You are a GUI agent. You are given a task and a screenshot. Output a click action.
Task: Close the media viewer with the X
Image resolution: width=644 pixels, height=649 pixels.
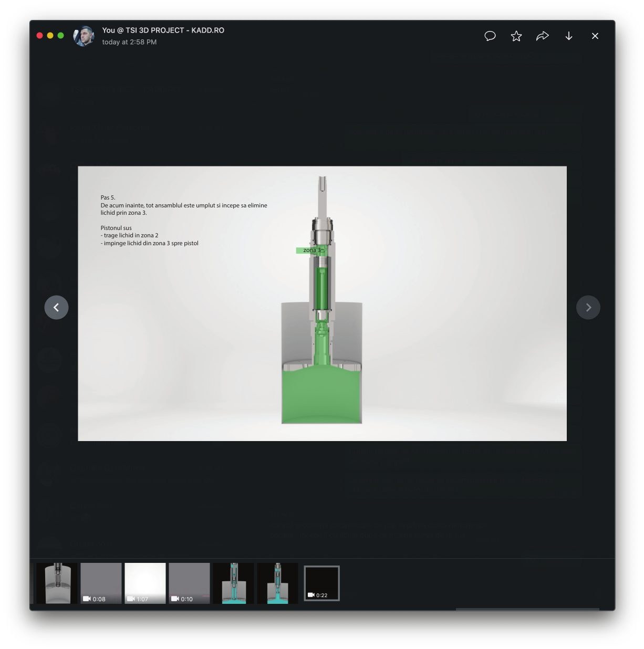[x=595, y=36]
